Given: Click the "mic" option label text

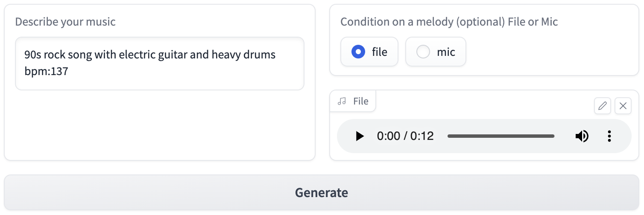Looking at the screenshot, I should click(446, 52).
